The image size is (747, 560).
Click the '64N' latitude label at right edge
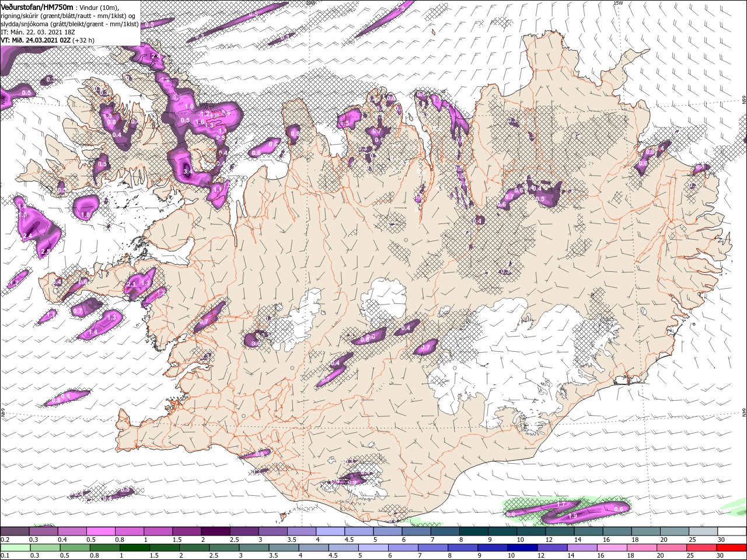pos(744,413)
